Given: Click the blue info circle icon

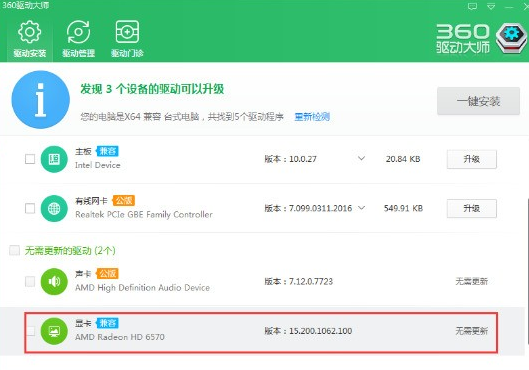Looking at the screenshot, I should 40,99.
